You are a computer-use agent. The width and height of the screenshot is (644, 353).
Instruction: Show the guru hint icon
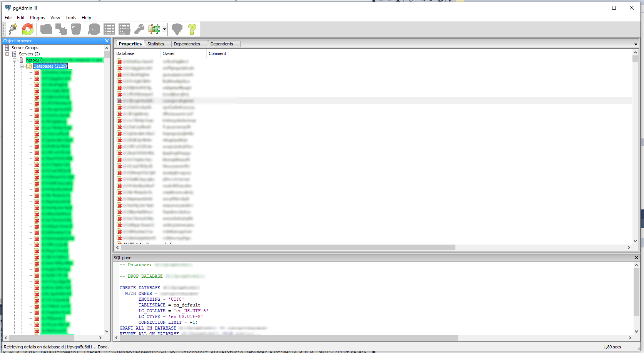(177, 29)
